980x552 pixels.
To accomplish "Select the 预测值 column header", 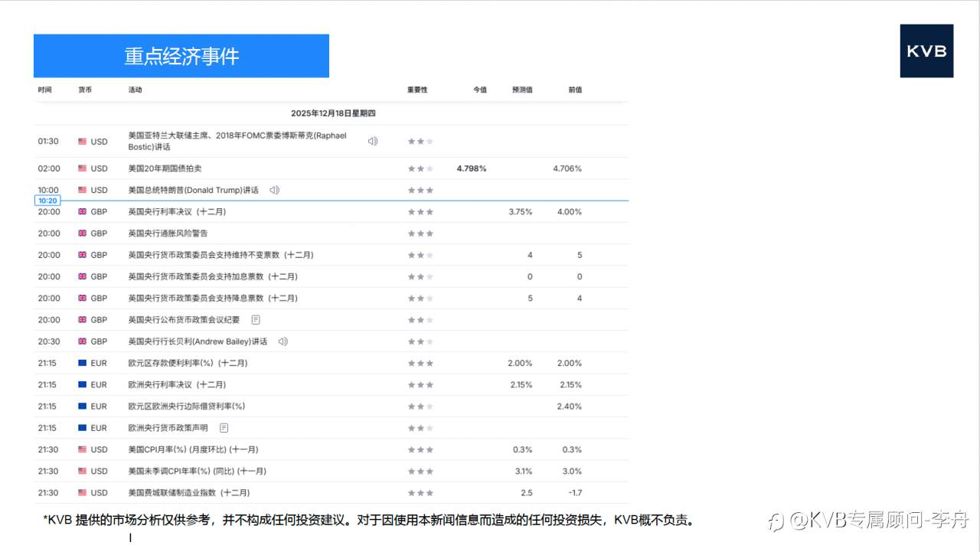I will [521, 90].
